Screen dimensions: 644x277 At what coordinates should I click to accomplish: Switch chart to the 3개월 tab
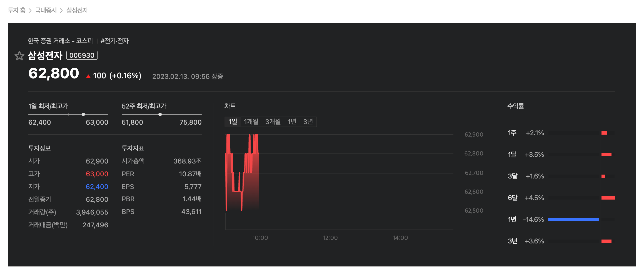[273, 122]
